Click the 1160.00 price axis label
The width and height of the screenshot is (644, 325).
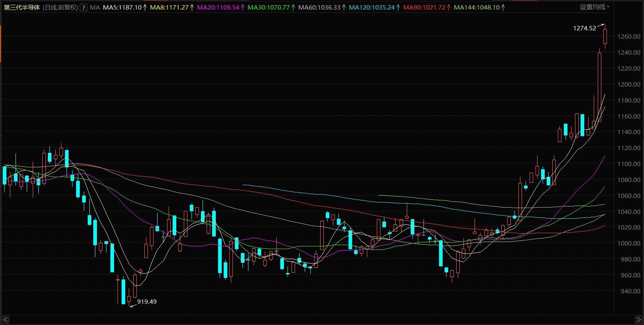coord(629,117)
